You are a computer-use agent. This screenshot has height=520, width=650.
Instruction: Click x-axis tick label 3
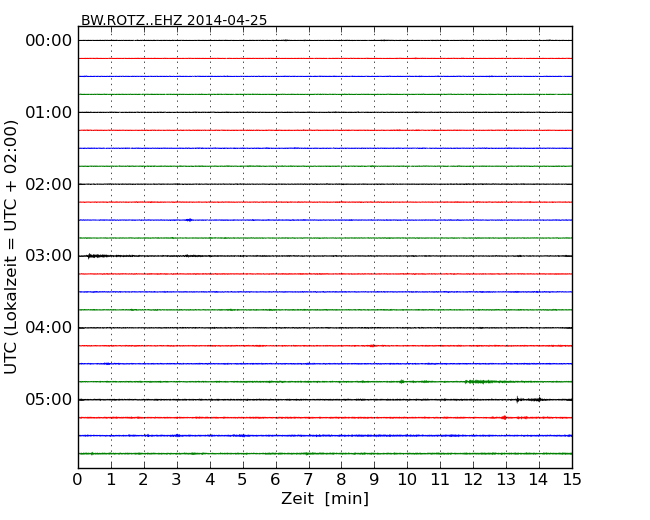pyautogui.click(x=177, y=480)
